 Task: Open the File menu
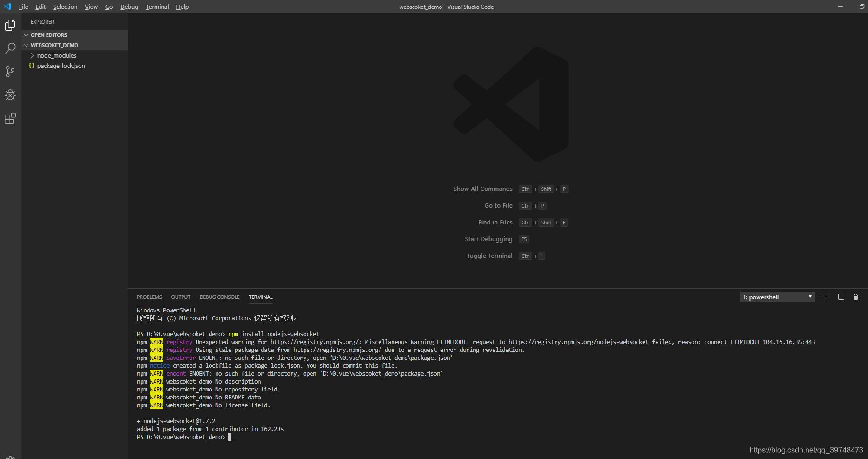(x=23, y=7)
